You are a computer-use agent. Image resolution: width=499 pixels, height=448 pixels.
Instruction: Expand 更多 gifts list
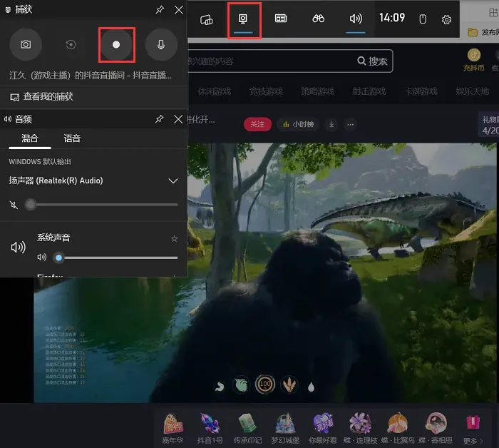click(x=473, y=441)
